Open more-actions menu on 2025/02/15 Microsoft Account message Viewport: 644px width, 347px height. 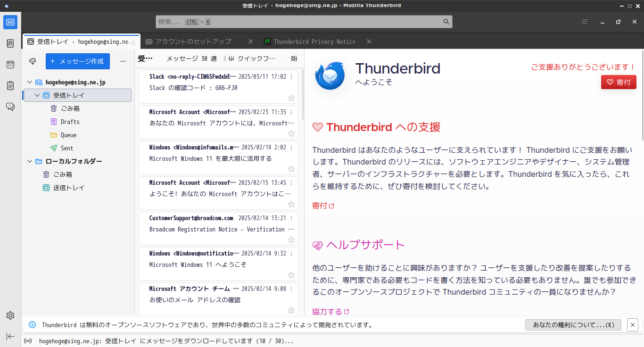(291, 183)
